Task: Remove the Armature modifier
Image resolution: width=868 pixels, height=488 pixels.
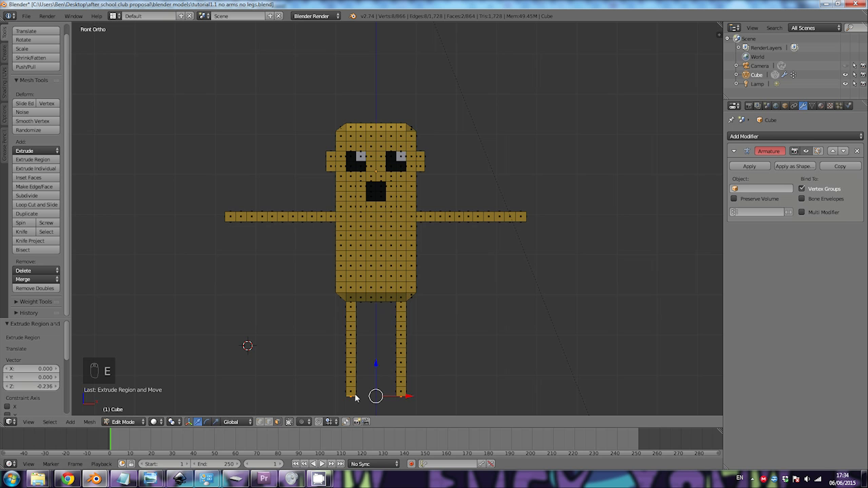Action: click(856, 151)
